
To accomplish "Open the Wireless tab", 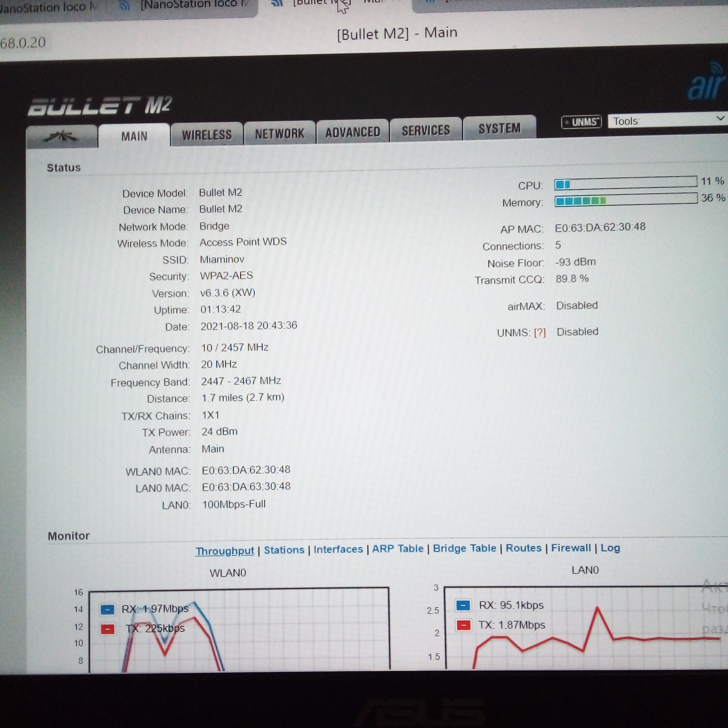I will 207,134.
